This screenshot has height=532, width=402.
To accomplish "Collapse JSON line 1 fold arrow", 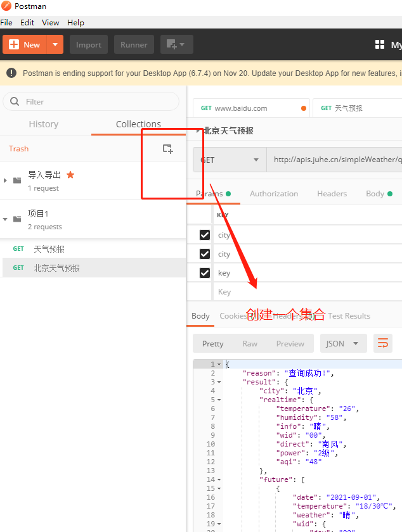I will pyautogui.click(x=219, y=364).
